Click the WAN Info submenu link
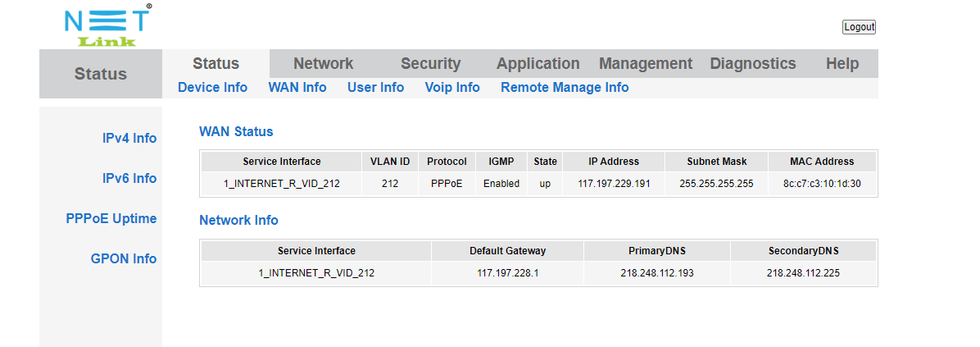 coord(297,87)
